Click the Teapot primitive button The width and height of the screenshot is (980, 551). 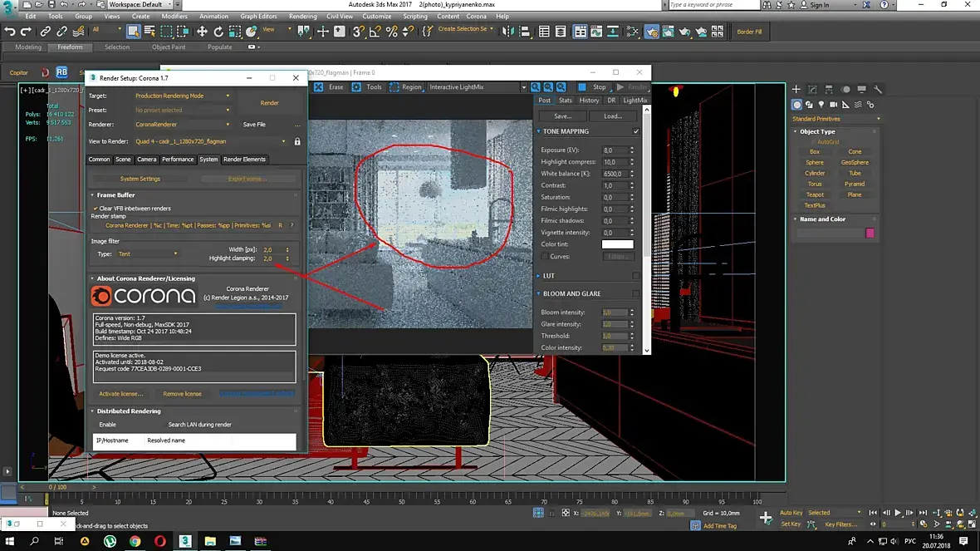pos(815,194)
